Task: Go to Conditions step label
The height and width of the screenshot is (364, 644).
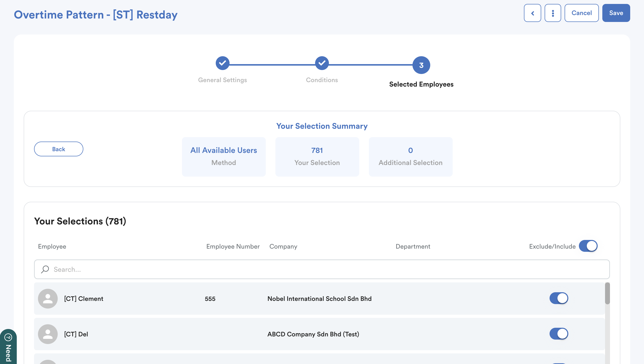Action: (x=322, y=80)
